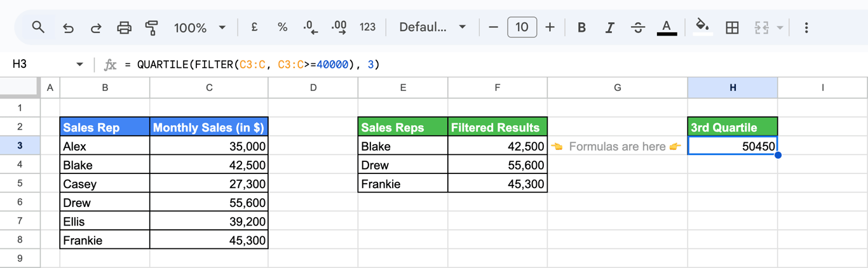
Task: Select the cell containing Ellis
Action: (x=105, y=221)
